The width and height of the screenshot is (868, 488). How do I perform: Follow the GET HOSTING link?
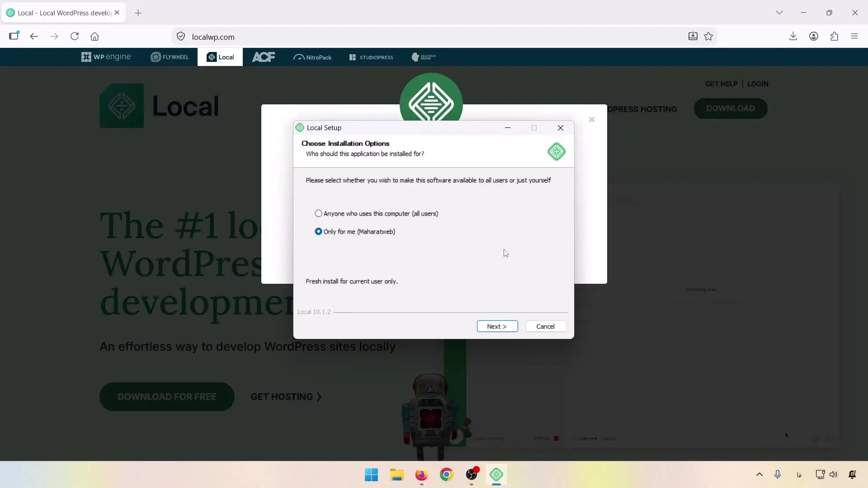click(286, 397)
